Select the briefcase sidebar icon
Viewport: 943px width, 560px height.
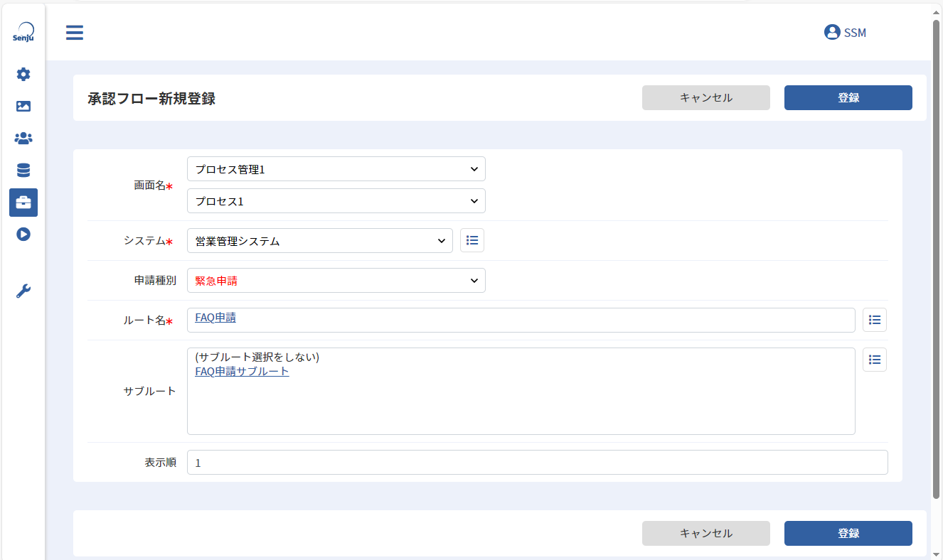coord(23,203)
